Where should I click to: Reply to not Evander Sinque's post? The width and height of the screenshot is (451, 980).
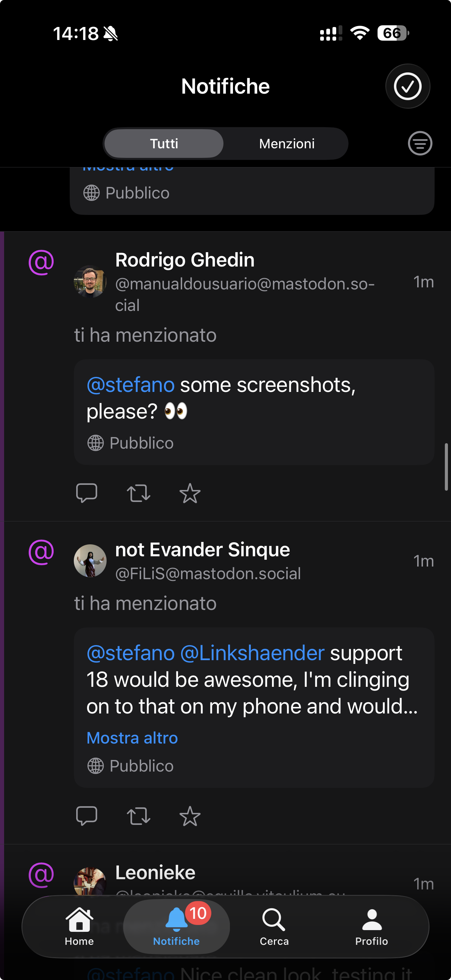[x=87, y=816]
